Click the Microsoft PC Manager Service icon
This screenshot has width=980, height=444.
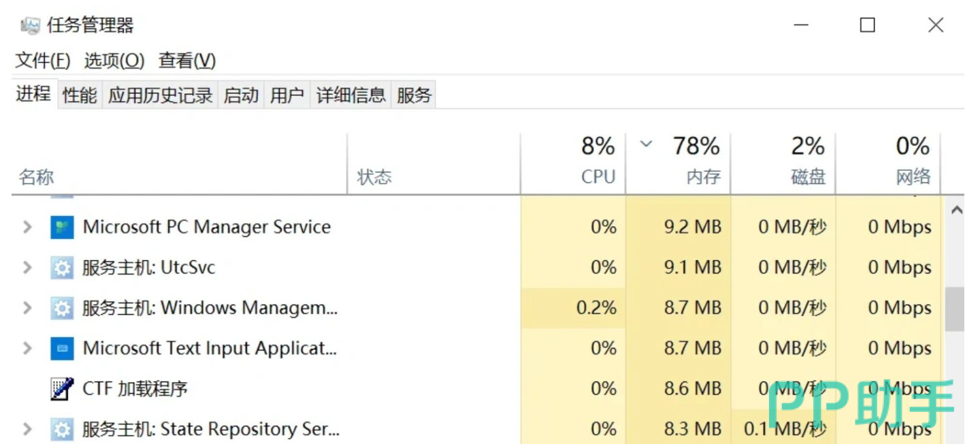click(x=62, y=227)
